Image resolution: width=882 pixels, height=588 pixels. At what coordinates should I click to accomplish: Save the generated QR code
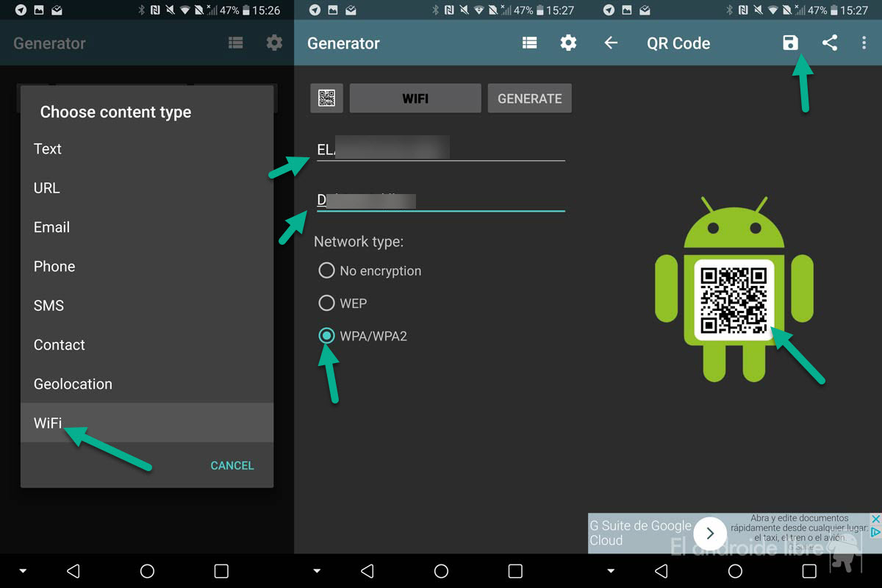point(790,43)
